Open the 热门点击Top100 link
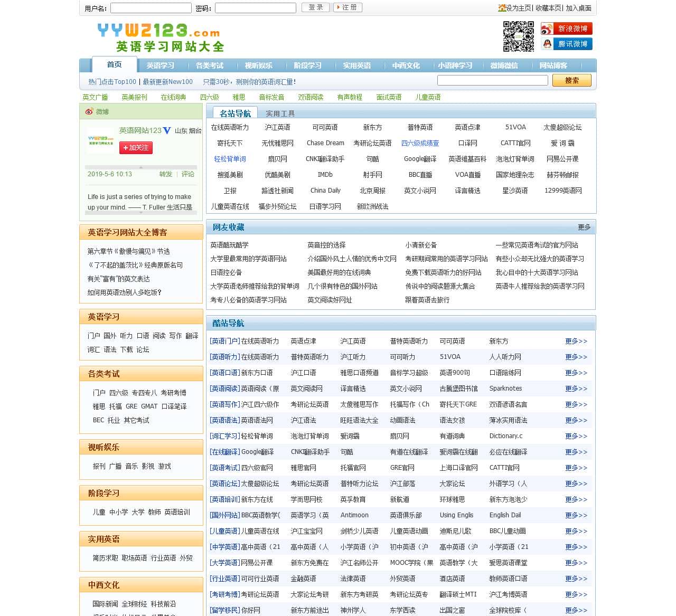This screenshot has width=676, height=616. [112, 82]
